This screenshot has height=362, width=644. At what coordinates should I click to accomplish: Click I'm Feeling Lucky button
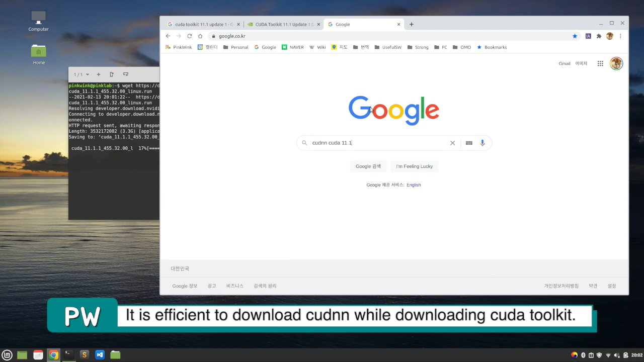tap(414, 166)
